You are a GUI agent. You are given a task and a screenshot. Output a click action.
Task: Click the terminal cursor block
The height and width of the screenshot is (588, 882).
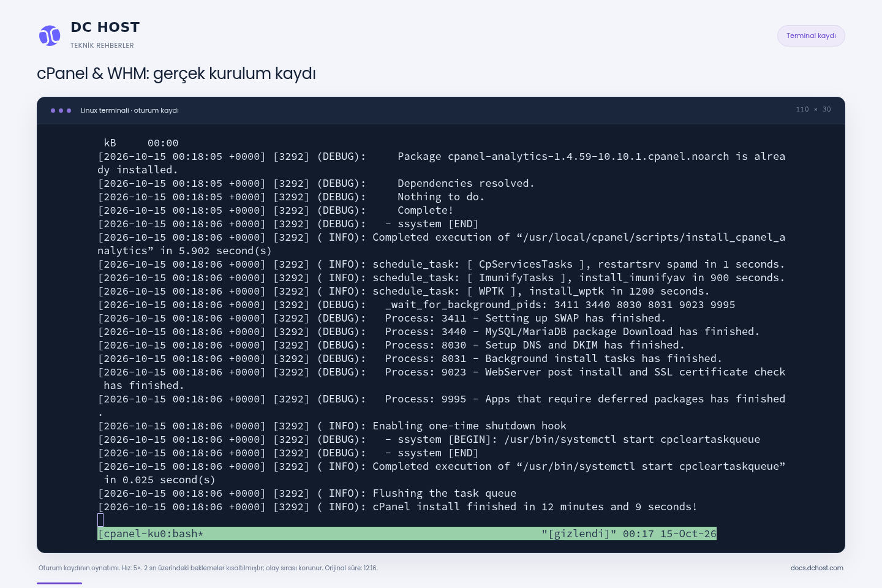(x=100, y=520)
